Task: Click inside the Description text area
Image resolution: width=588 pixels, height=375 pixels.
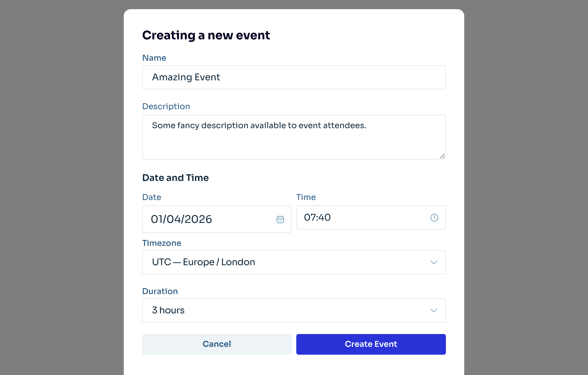Action: pyautogui.click(x=294, y=137)
